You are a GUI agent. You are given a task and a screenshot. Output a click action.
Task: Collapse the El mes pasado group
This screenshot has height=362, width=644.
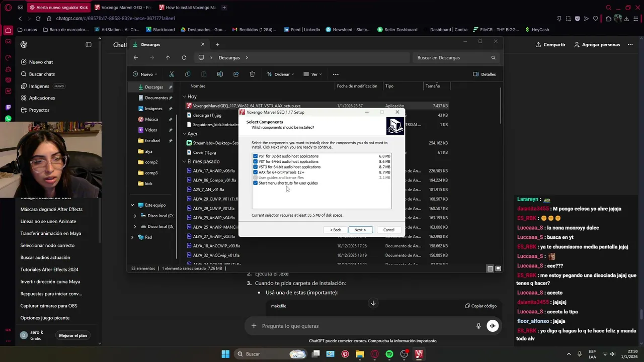coord(185,161)
